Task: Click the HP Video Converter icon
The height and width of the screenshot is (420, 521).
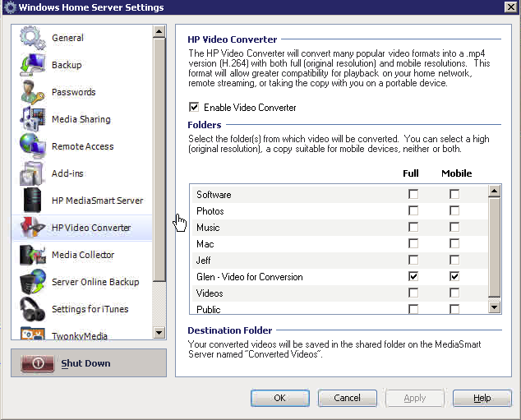Action: point(32,228)
